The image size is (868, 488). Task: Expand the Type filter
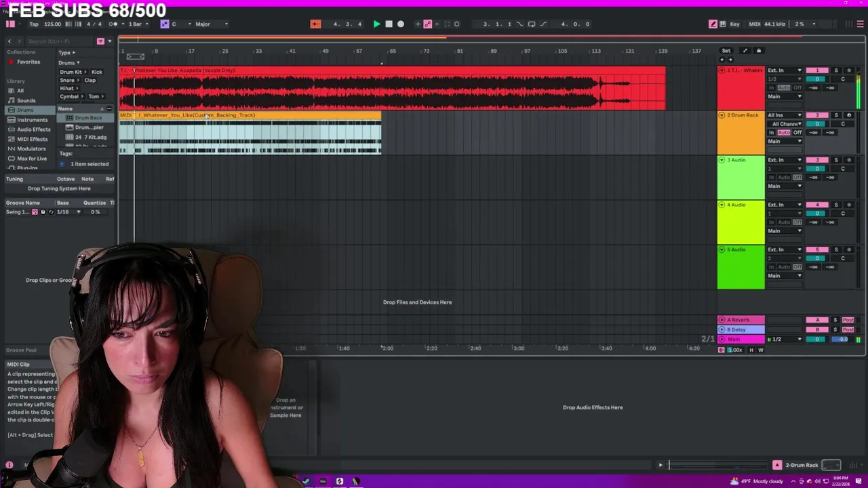(66, 53)
